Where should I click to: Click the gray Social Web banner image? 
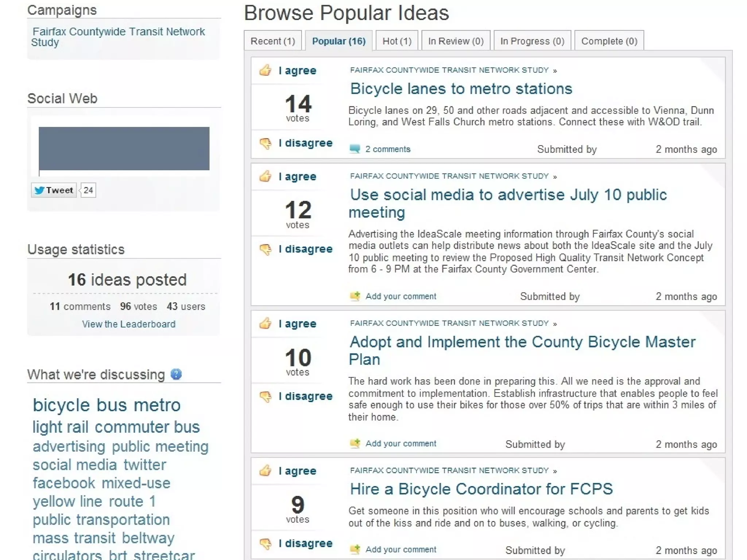pyautogui.click(x=124, y=148)
